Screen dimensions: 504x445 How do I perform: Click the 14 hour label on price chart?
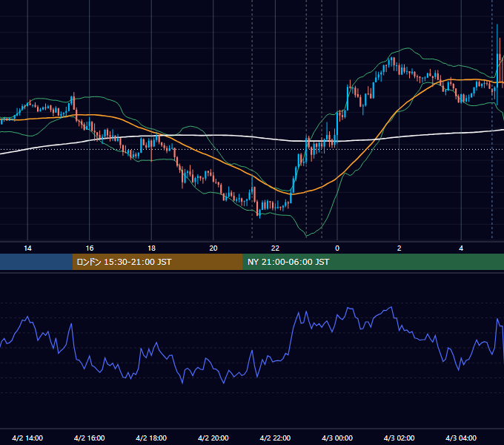coord(27,248)
